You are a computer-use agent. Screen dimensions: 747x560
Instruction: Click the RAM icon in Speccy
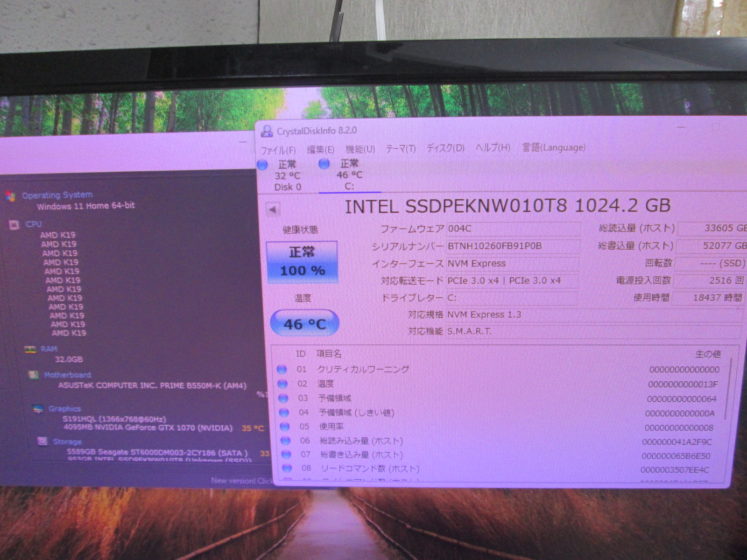point(30,349)
